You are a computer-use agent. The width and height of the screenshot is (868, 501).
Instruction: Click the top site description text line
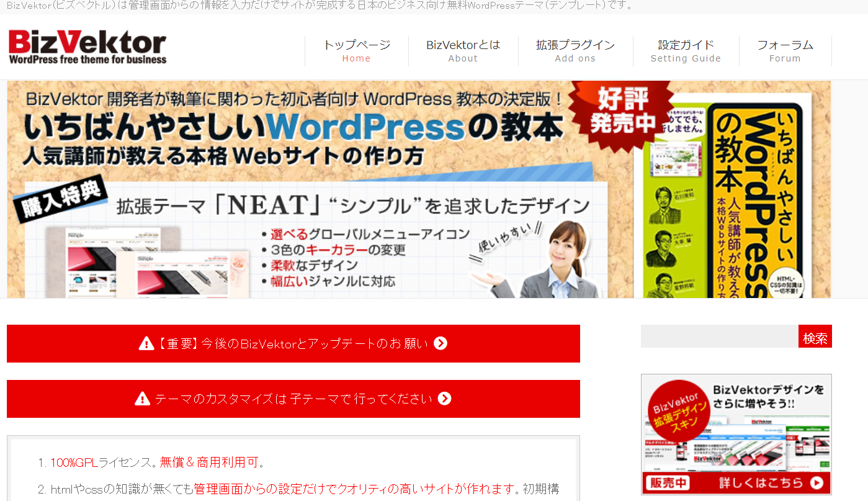pyautogui.click(x=321, y=6)
